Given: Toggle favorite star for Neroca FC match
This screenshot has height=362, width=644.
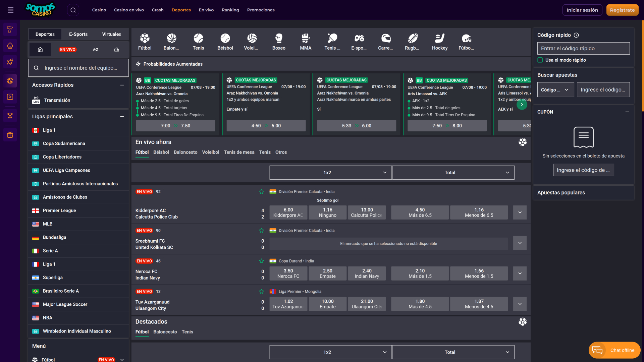Looking at the screenshot, I should pyautogui.click(x=261, y=261).
